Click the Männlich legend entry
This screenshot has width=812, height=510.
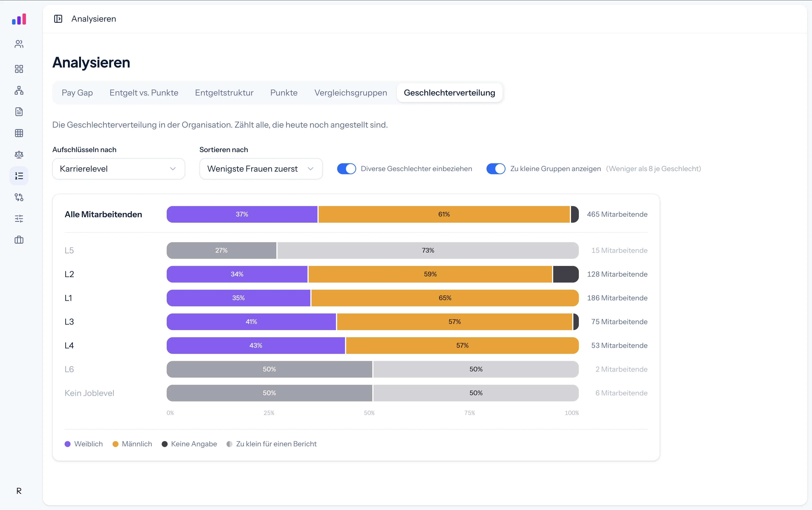pyautogui.click(x=132, y=444)
